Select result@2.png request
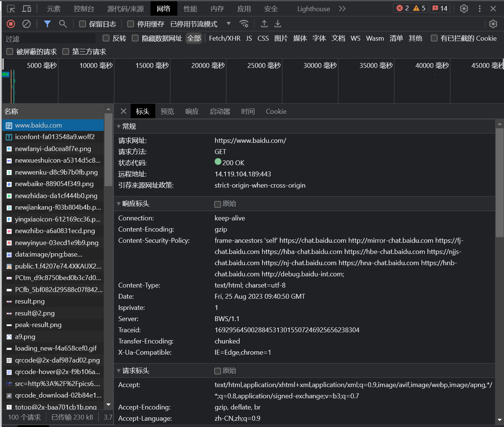The image size is (504, 427). tap(53, 313)
